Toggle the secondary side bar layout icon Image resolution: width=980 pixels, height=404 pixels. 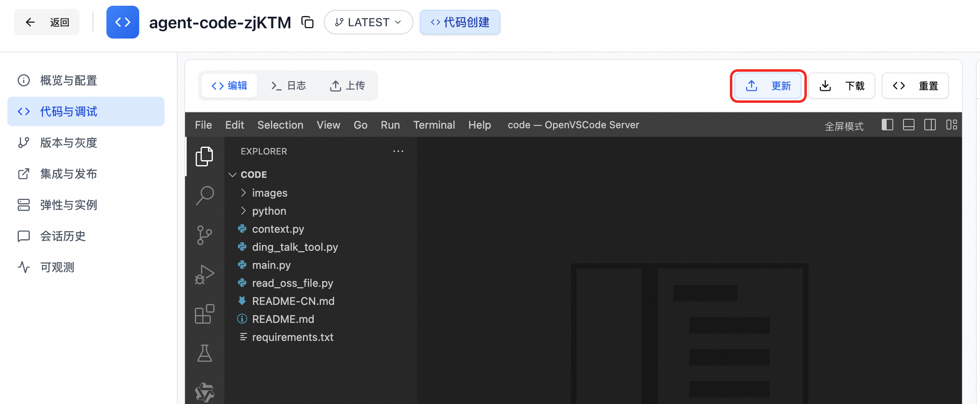(930, 125)
